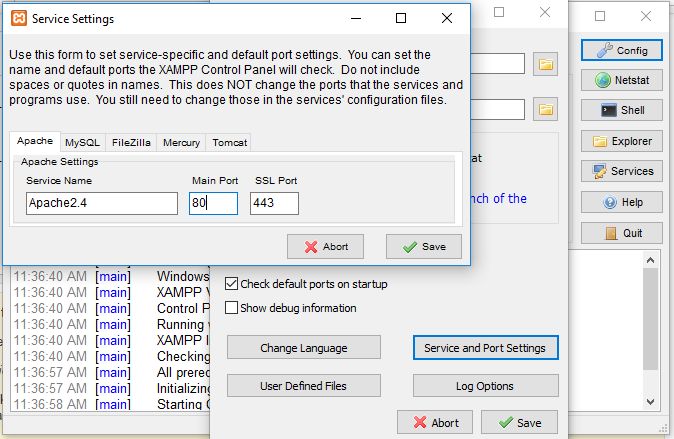Open Help in the XAMPP control panel
Screen dimensions: 674x439
(x=622, y=202)
